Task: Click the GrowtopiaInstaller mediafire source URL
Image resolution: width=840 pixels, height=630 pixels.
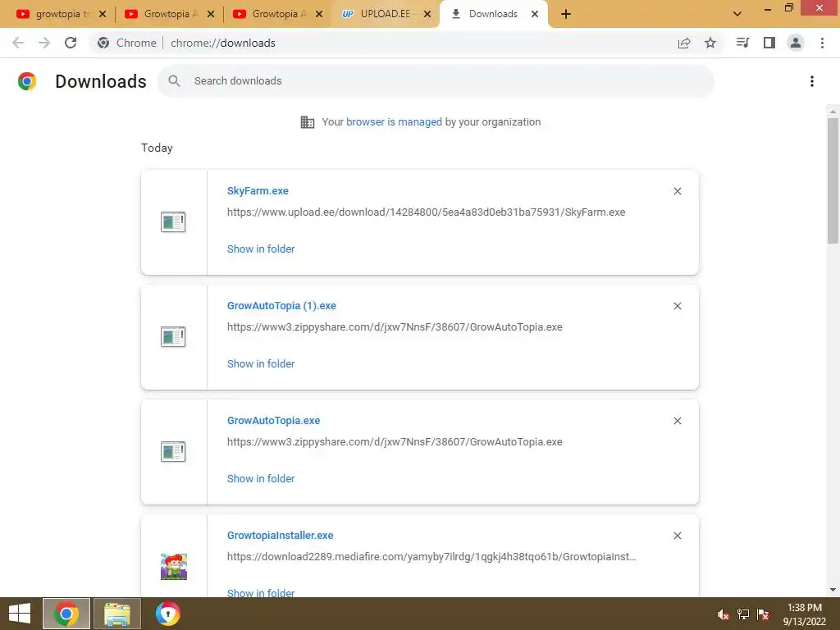Action: 431,557
